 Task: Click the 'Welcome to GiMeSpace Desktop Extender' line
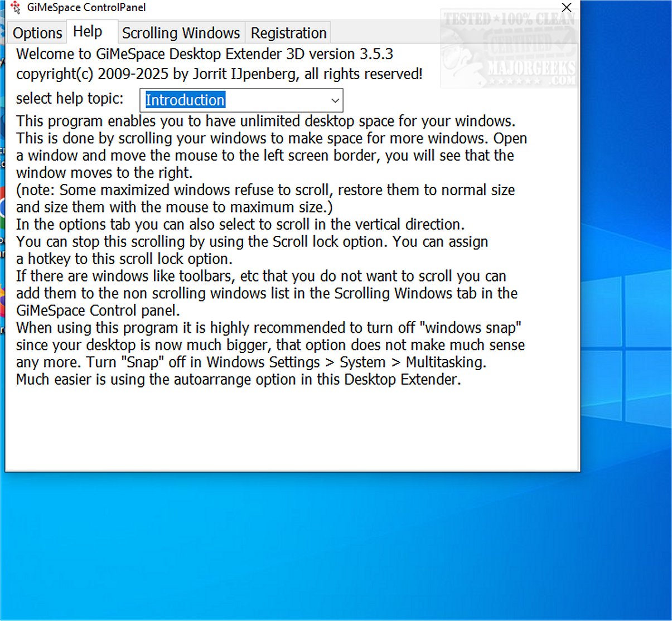pyautogui.click(x=205, y=54)
